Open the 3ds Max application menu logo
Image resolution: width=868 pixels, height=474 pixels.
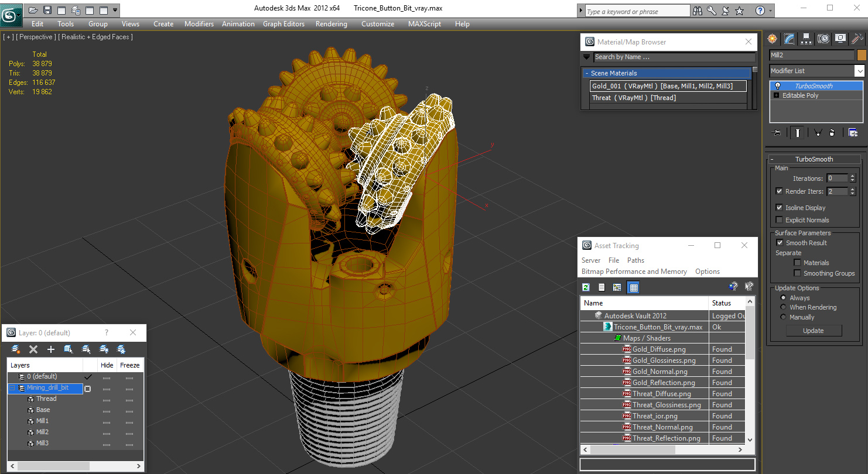coord(11,14)
